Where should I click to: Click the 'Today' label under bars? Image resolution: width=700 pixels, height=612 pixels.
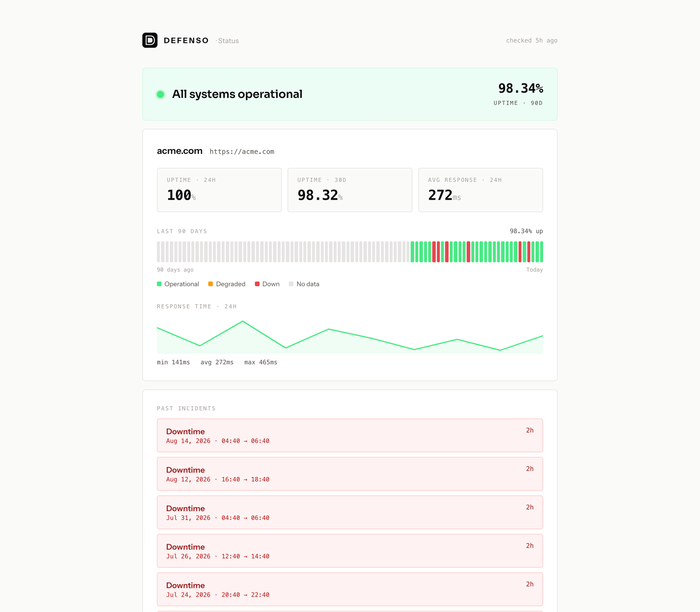pos(535,270)
